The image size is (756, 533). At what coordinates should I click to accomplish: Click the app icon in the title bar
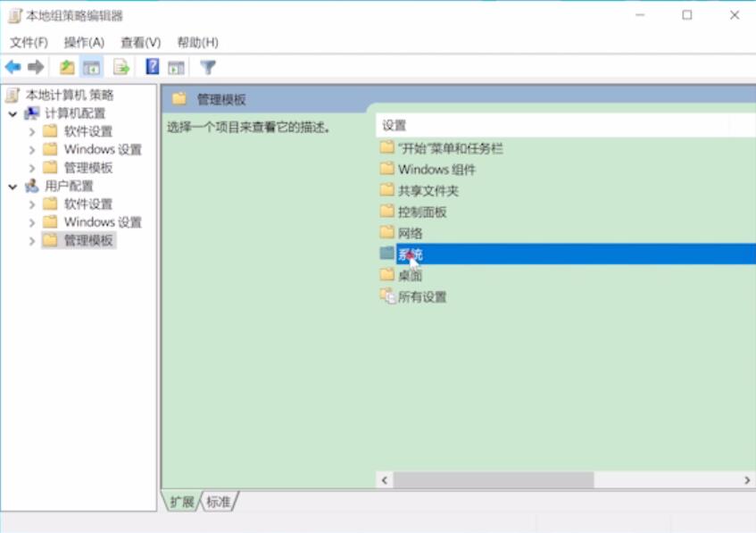coord(15,16)
